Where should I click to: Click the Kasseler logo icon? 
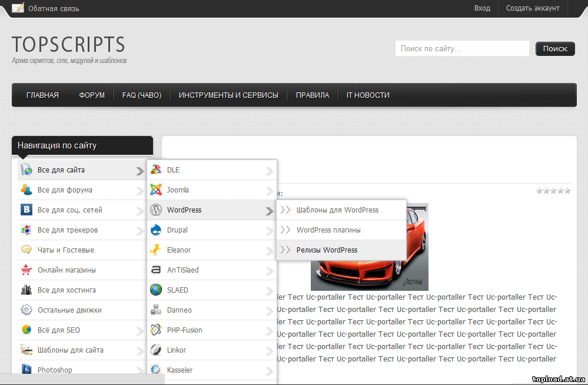[x=156, y=370]
